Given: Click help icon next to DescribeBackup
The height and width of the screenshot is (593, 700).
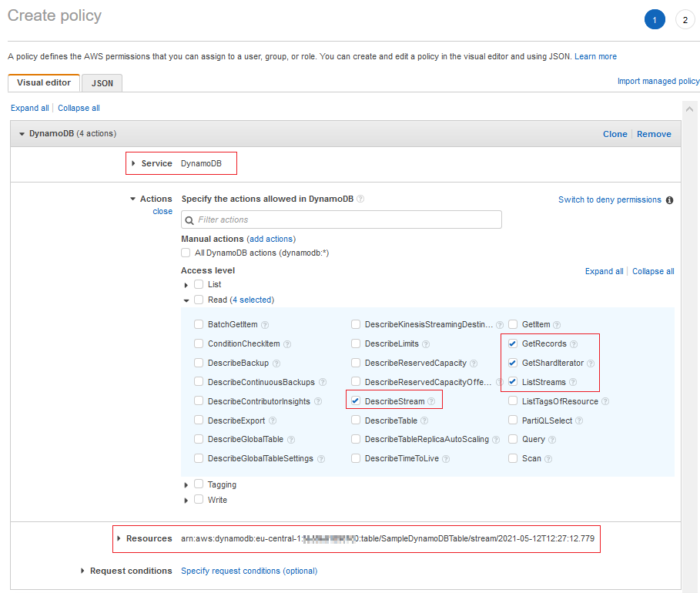Looking at the screenshot, I should pos(276,364).
